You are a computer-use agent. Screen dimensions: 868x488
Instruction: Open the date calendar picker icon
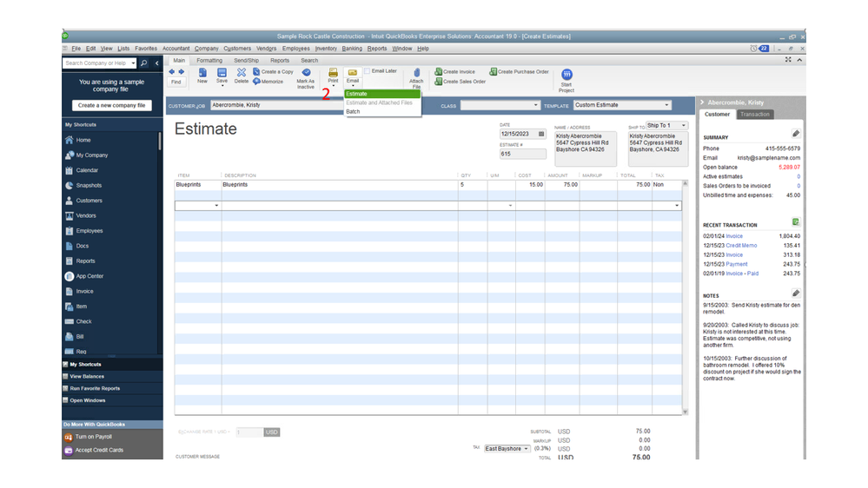pyautogui.click(x=541, y=135)
